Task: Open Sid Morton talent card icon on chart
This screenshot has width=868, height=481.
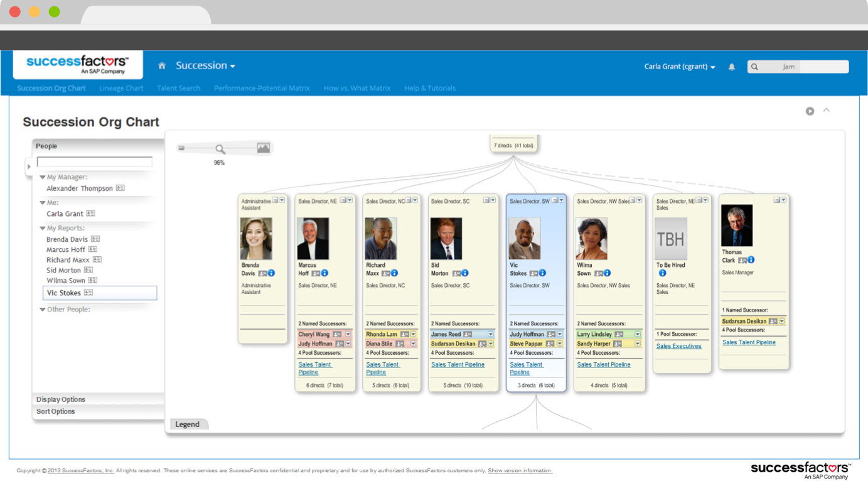Action: (456, 273)
